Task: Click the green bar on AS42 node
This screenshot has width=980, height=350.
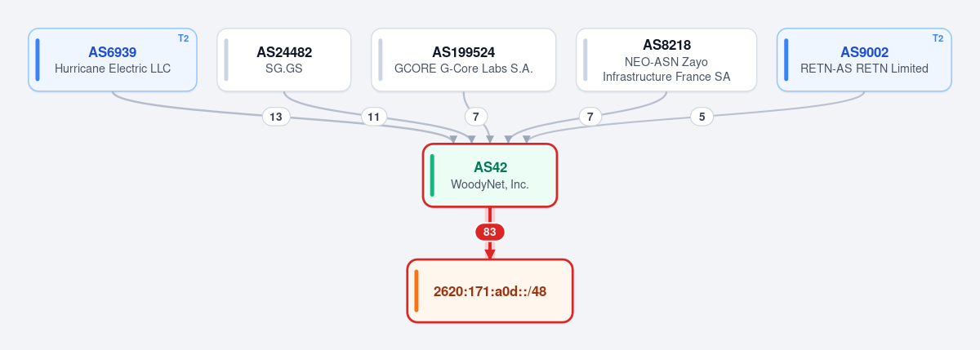Action: [432, 175]
